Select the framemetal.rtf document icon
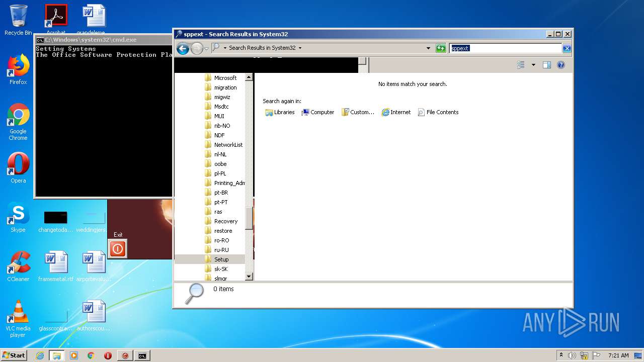 [56, 266]
